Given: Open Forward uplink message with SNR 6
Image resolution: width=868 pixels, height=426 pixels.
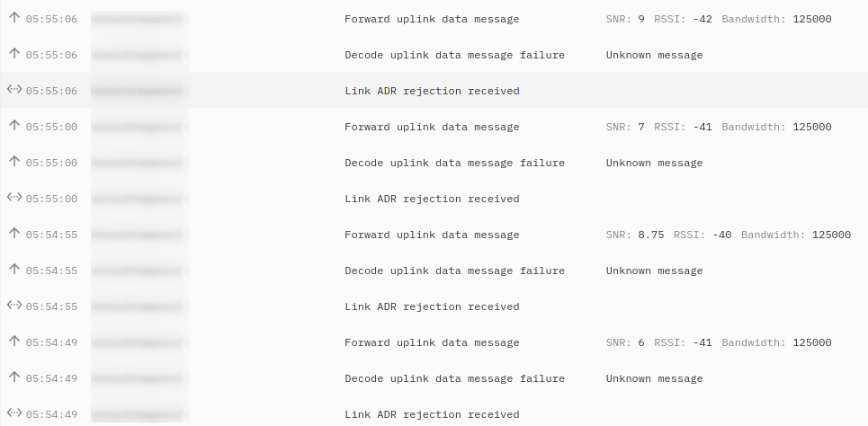Looking at the screenshot, I should pos(434,342).
